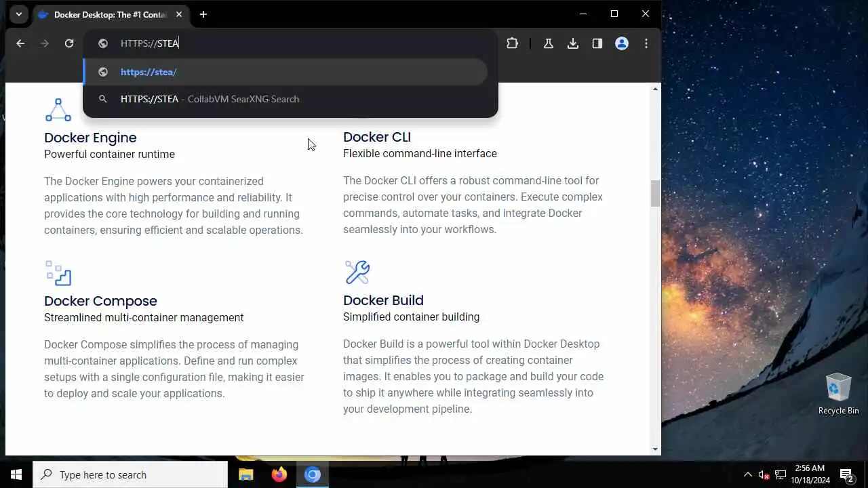Click the scrollbar up arrow

[655, 89]
